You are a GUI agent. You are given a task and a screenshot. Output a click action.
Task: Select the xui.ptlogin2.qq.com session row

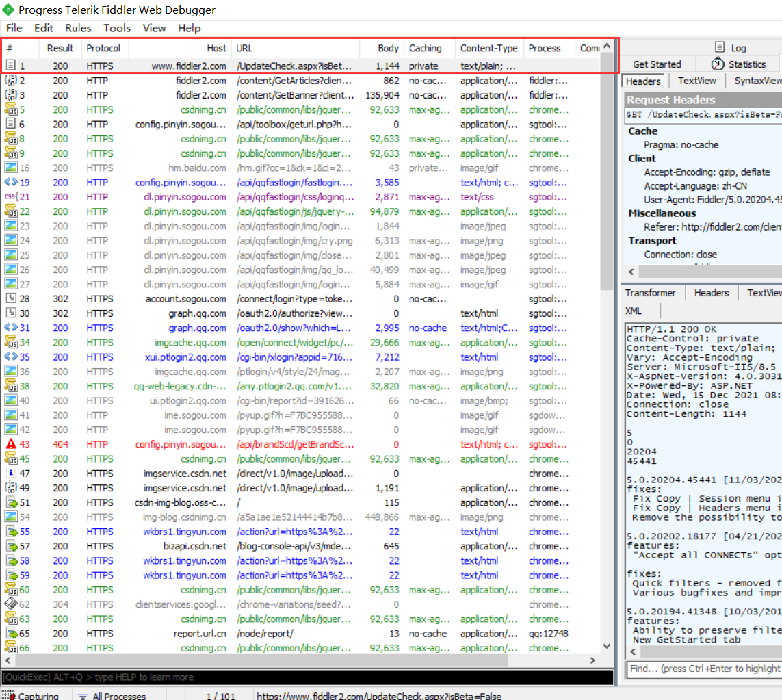[x=301, y=357]
